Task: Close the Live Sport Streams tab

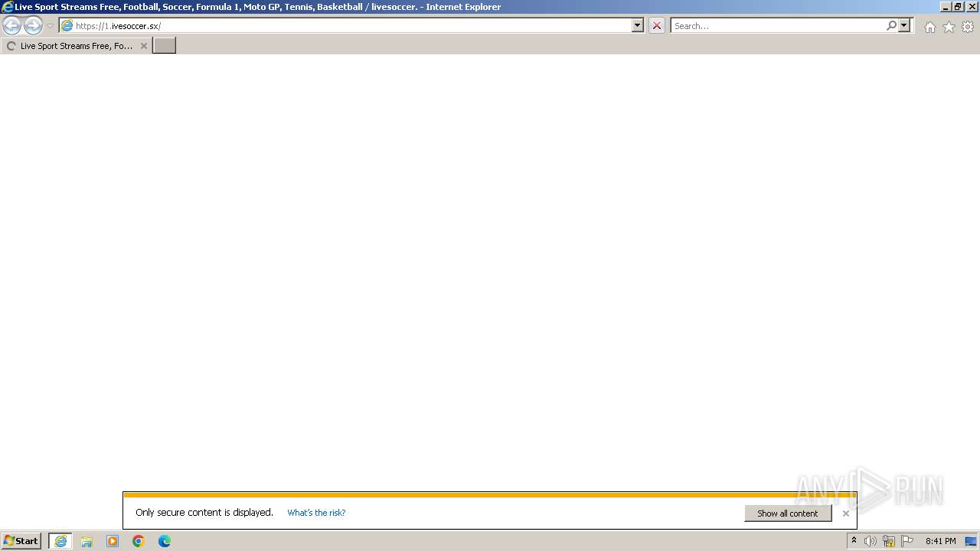Action: point(143,46)
